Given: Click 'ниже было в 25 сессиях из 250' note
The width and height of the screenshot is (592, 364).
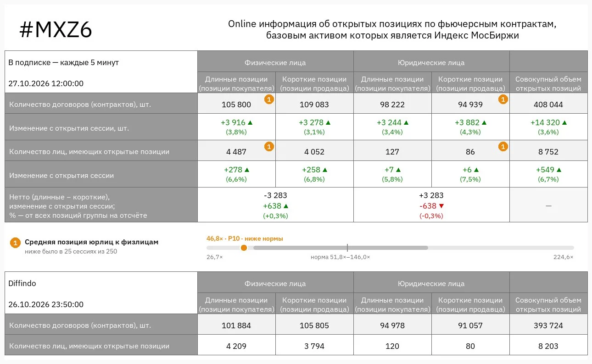Looking at the screenshot, I should pyautogui.click(x=71, y=251).
